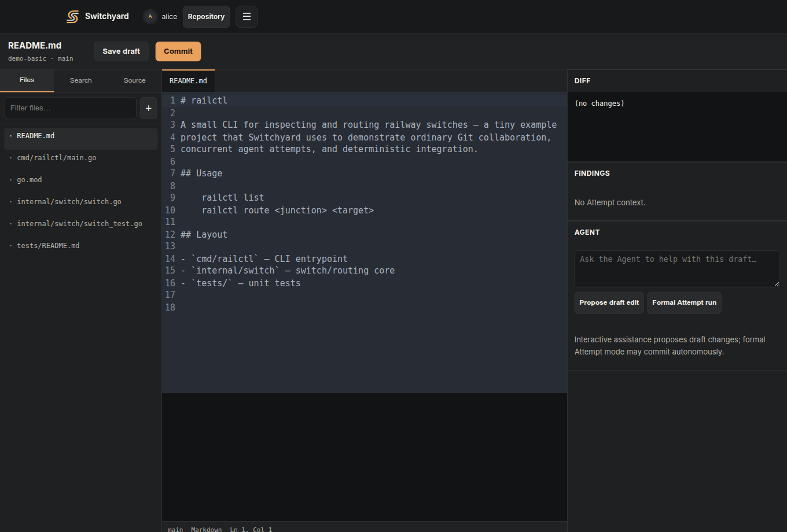Open internal/switch/switch.go file

point(81,202)
